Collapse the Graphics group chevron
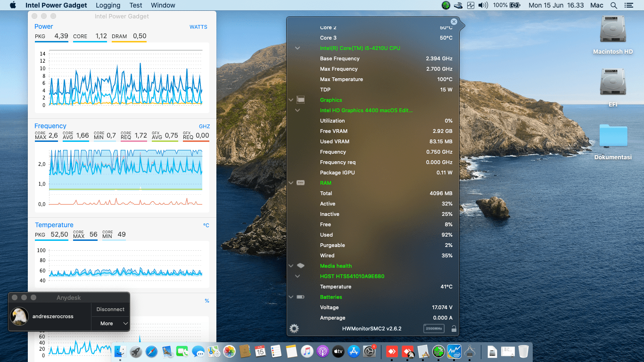This screenshot has height=362, width=644. (291, 100)
